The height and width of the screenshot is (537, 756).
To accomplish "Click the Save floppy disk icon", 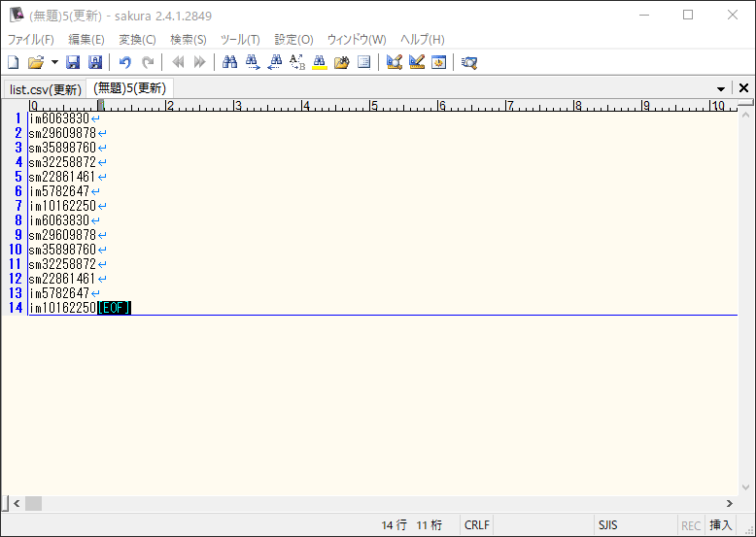I will [73, 62].
